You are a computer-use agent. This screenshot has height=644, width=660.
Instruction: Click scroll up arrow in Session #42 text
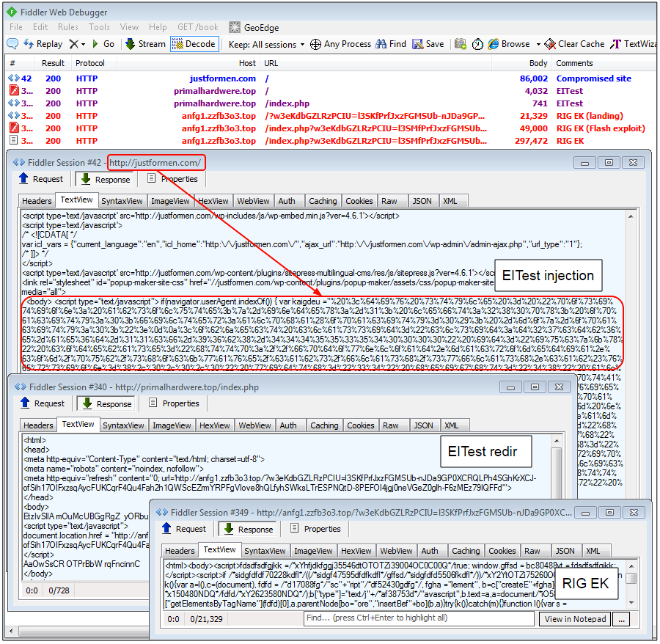(631, 216)
